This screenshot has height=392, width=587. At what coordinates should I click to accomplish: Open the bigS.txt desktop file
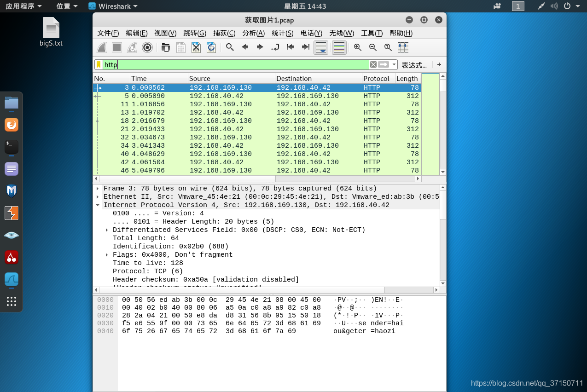(x=51, y=32)
